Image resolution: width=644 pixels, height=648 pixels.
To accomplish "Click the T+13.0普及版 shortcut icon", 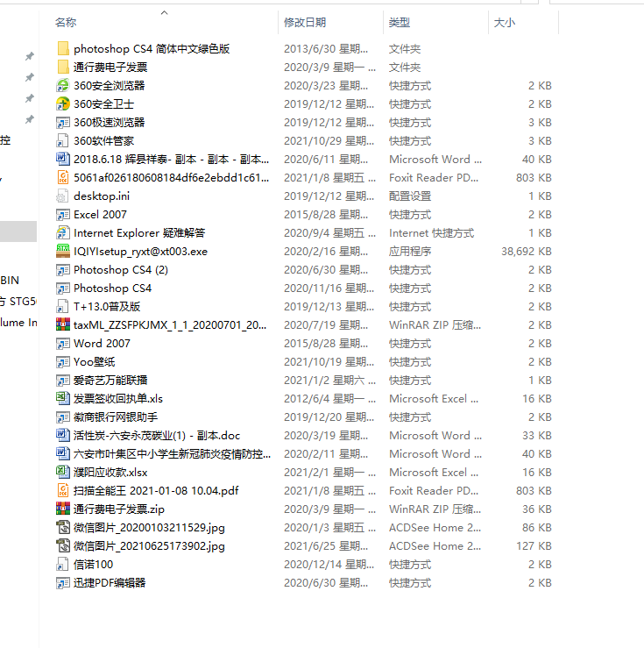I will pyautogui.click(x=63, y=307).
